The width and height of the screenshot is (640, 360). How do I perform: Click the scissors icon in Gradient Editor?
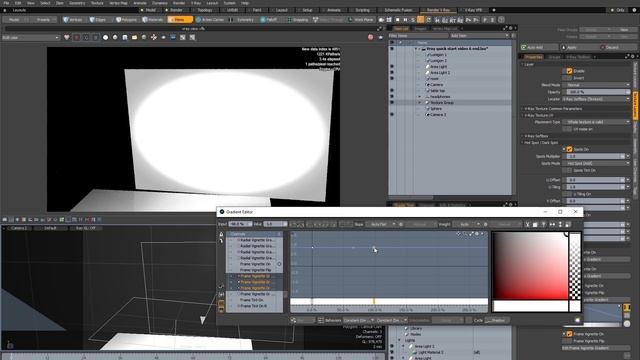(x=527, y=224)
